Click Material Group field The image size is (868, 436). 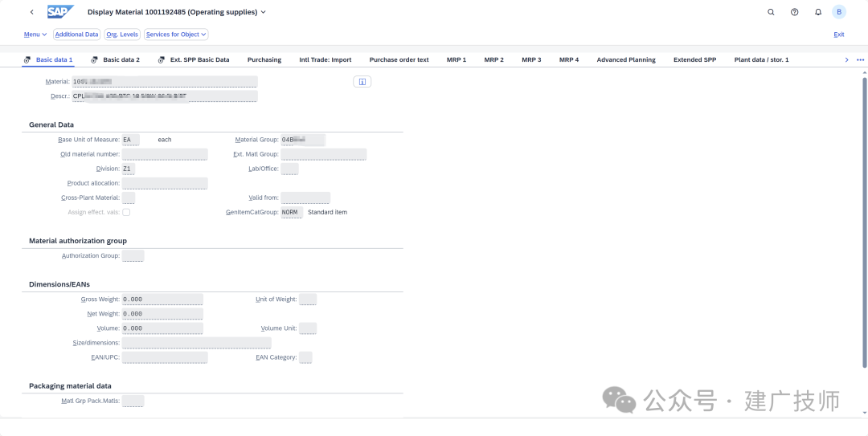[303, 140]
